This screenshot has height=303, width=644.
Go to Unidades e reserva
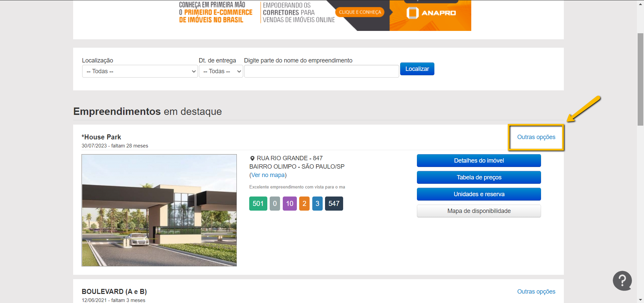[x=479, y=194]
